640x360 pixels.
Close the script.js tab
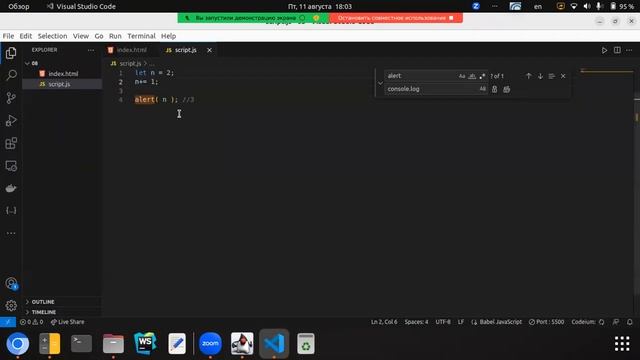click(x=209, y=50)
